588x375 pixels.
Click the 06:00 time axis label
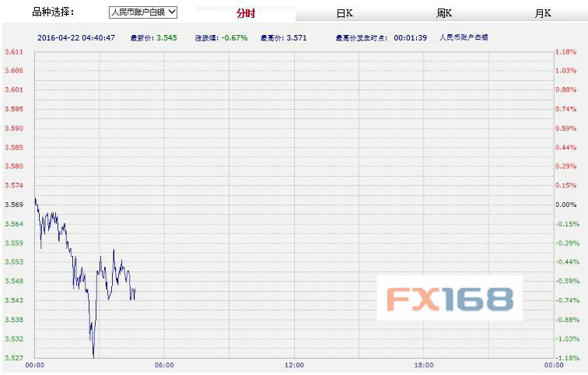(164, 365)
